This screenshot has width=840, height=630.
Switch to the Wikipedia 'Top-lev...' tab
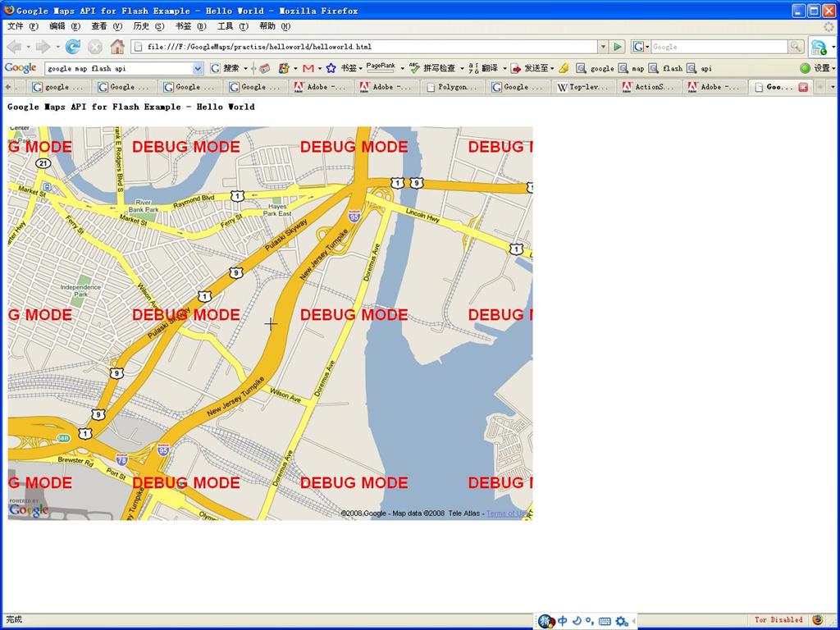pos(583,87)
